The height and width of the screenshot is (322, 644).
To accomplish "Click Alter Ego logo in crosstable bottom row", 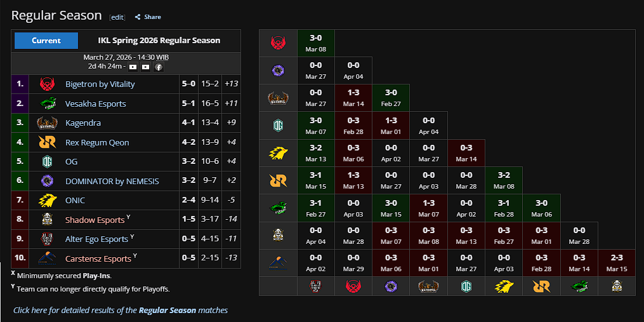I will [x=316, y=286].
